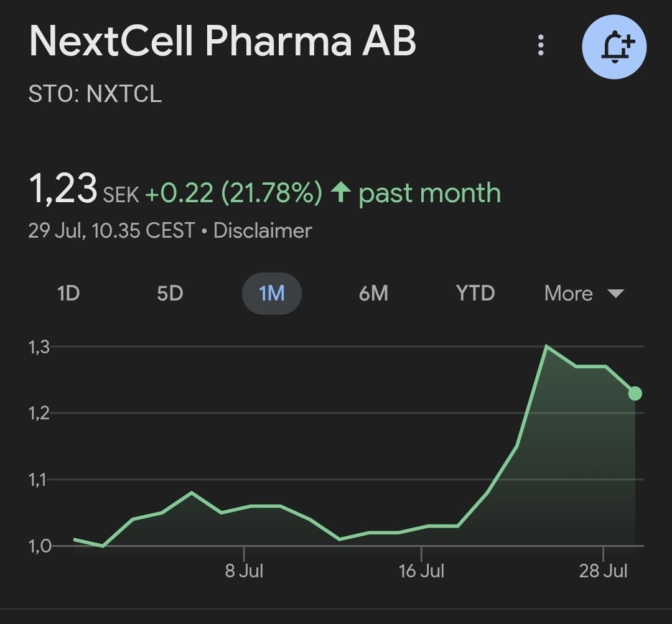Image resolution: width=672 pixels, height=624 pixels.
Task: Select the 1M range tab
Action: (x=271, y=293)
